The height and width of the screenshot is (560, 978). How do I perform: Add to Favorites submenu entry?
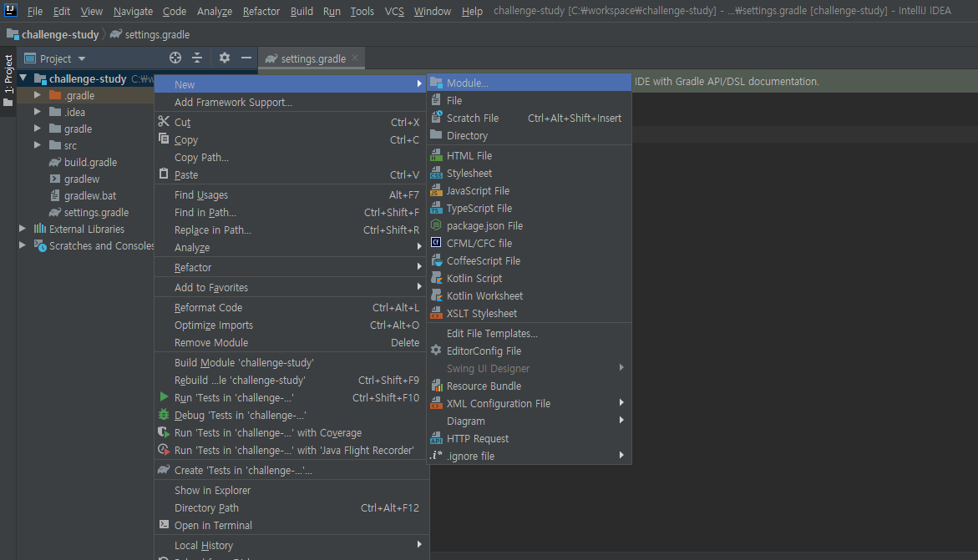click(x=291, y=287)
